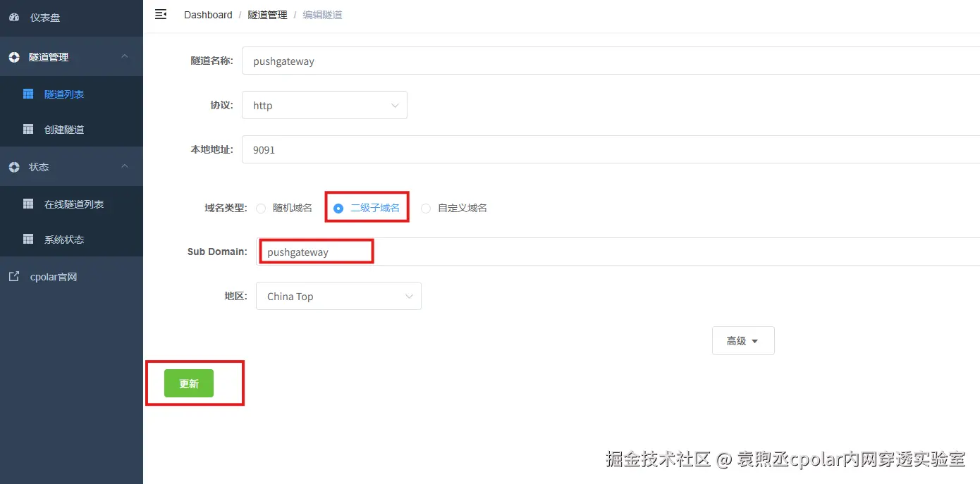Collapse the 隧道管理 menu chevron

point(125,56)
